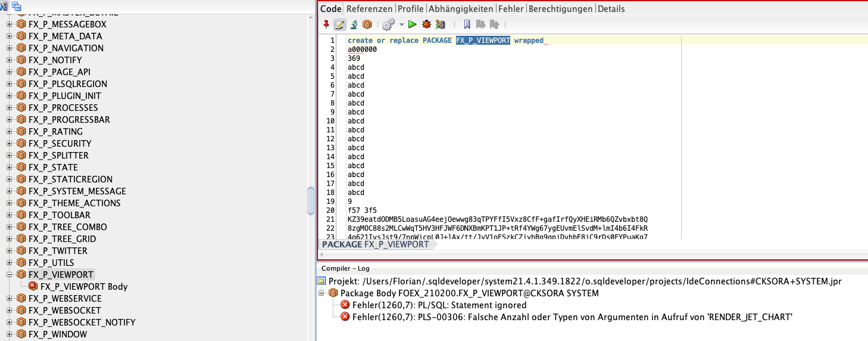The image size is (868, 341).
Task: Switch to the Abhängigkeiten tab
Action: click(x=461, y=8)
